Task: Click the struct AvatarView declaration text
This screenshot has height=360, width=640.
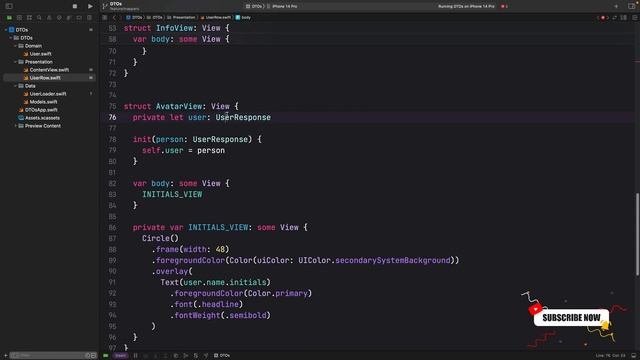Action: pyautogui.click(x=181, y=106)
